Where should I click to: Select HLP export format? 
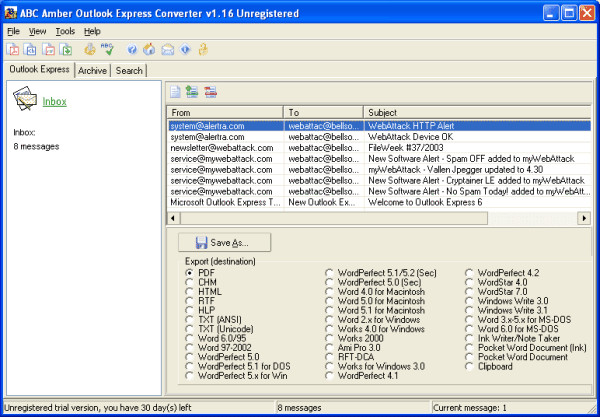coord(189,310)
